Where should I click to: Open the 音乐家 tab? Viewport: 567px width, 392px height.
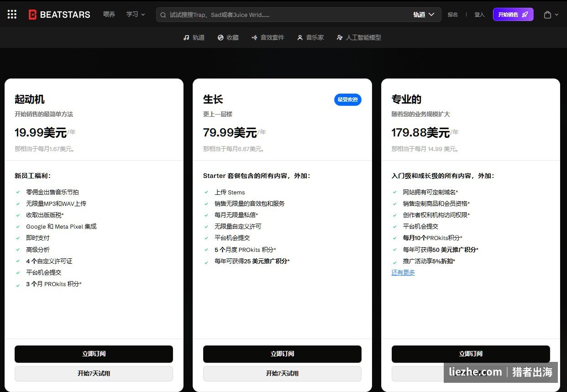[310, 37]
